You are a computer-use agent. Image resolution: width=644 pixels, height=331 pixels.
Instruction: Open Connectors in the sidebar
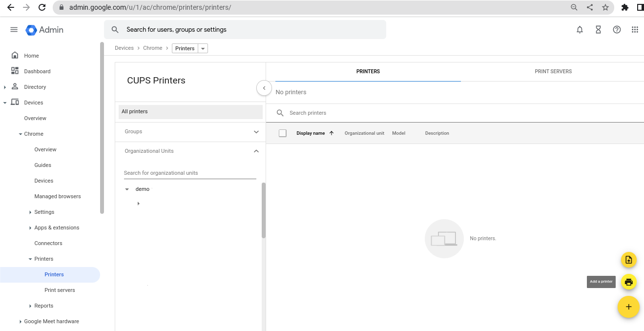point(48,243)
